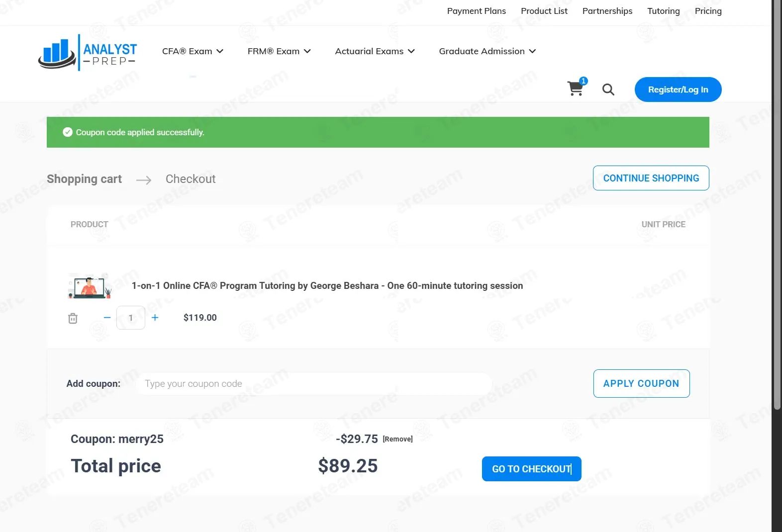Open the Tutoring link
The height and width of the screenshot is (532, 782).
pos(663,11)
